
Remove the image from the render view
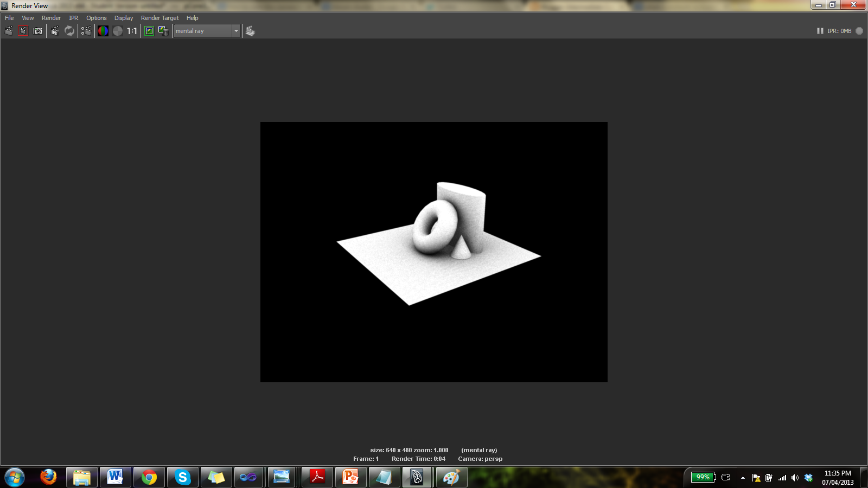pos(164,31)
